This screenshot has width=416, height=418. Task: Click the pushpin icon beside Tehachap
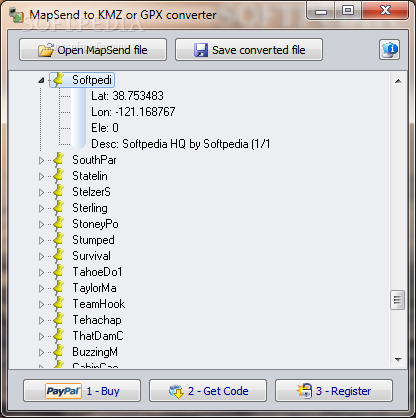click(59, 319)
